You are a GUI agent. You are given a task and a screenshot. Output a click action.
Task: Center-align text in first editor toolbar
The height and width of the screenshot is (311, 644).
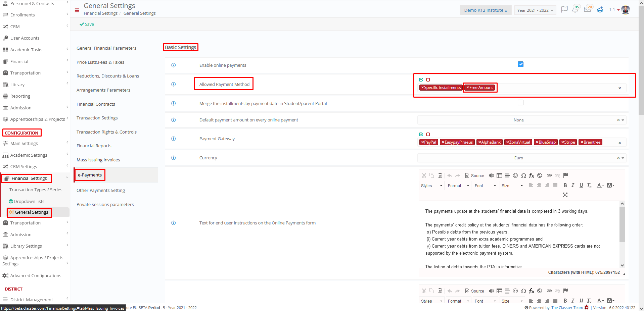[x=539, y=185]
